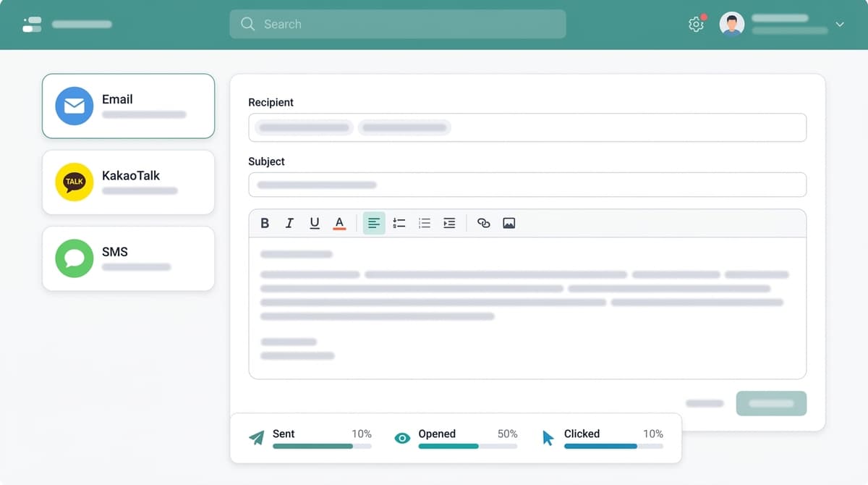
Task: Insert a numbered list
Action: click(x=399, y=223)
